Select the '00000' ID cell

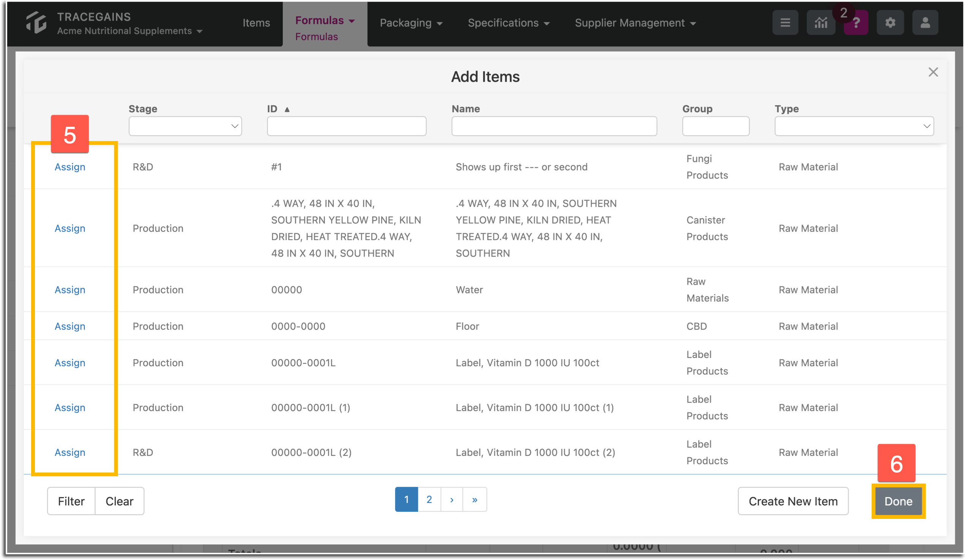286,289
